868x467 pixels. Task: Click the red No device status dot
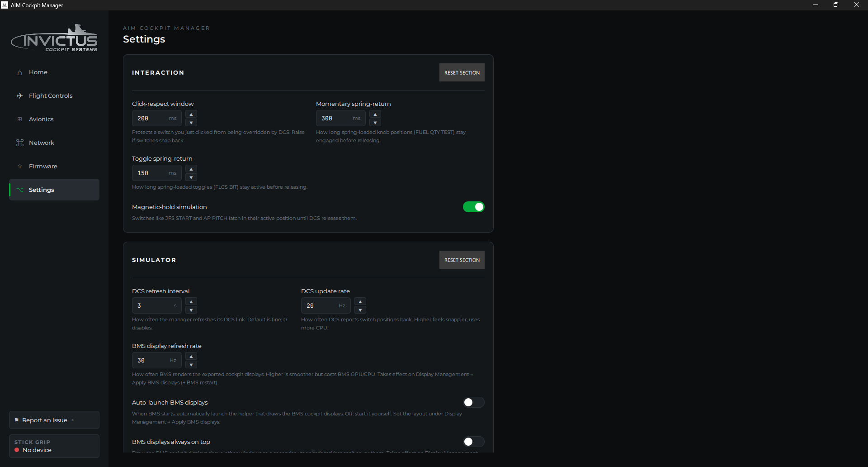[x=17, y=450]
